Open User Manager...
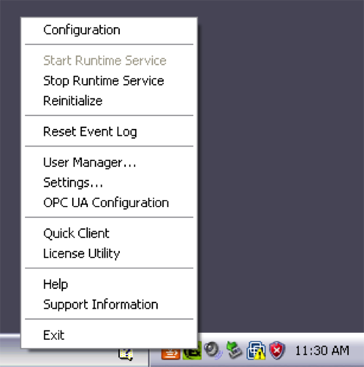This screenshot has height=367, width=364. tap(109, 162)
